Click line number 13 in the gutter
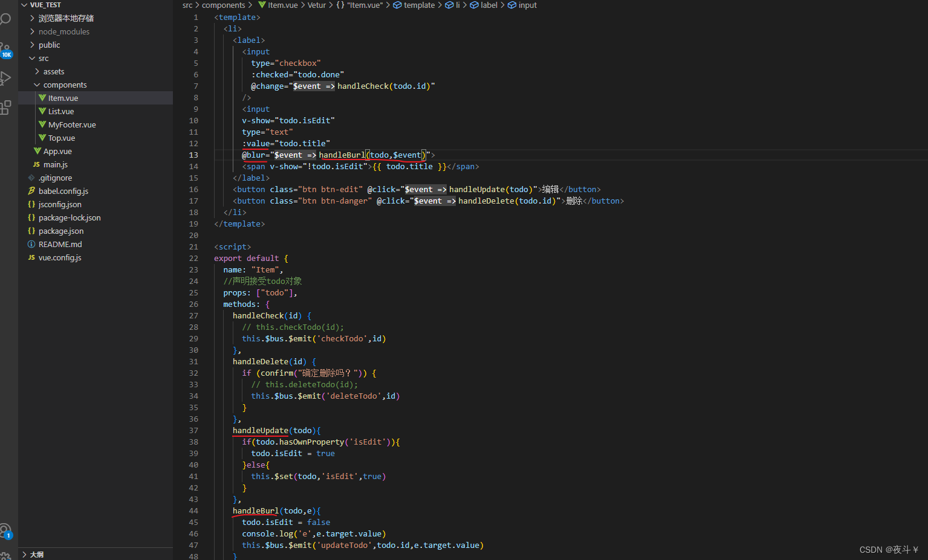 coord(193,155)
